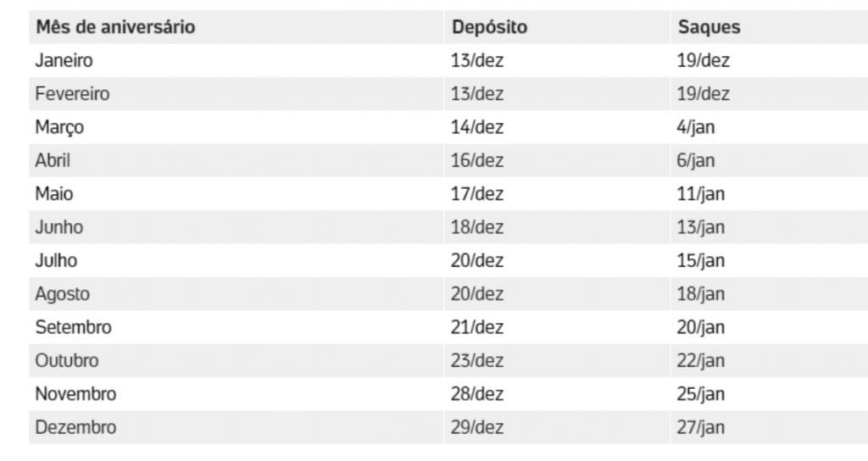The width and height of the screenshot is (868, 461).
Task: Select the 'Mês de aniversário' column header
Action: tap(115, 27)
